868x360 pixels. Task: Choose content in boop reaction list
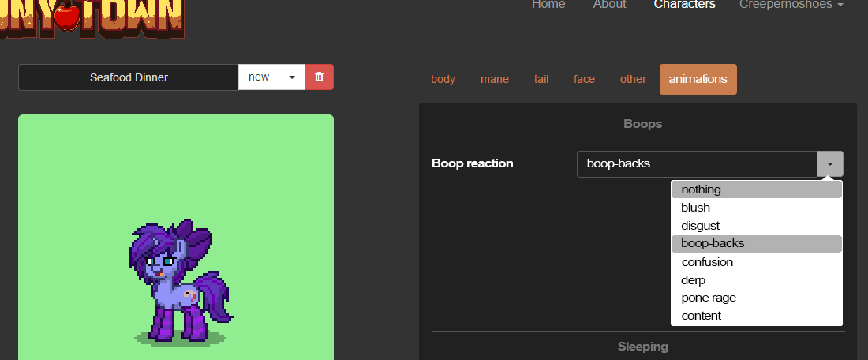[757, 316]
